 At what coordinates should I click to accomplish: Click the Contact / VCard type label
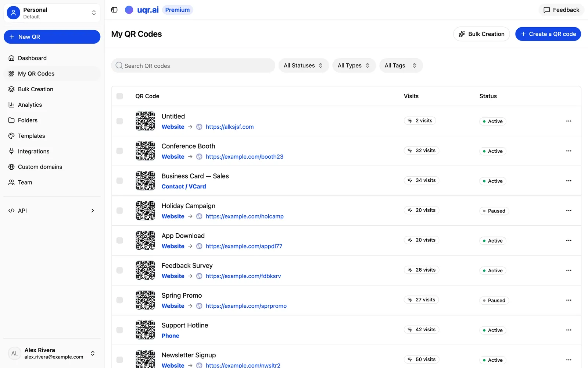[x=184, y=187]
